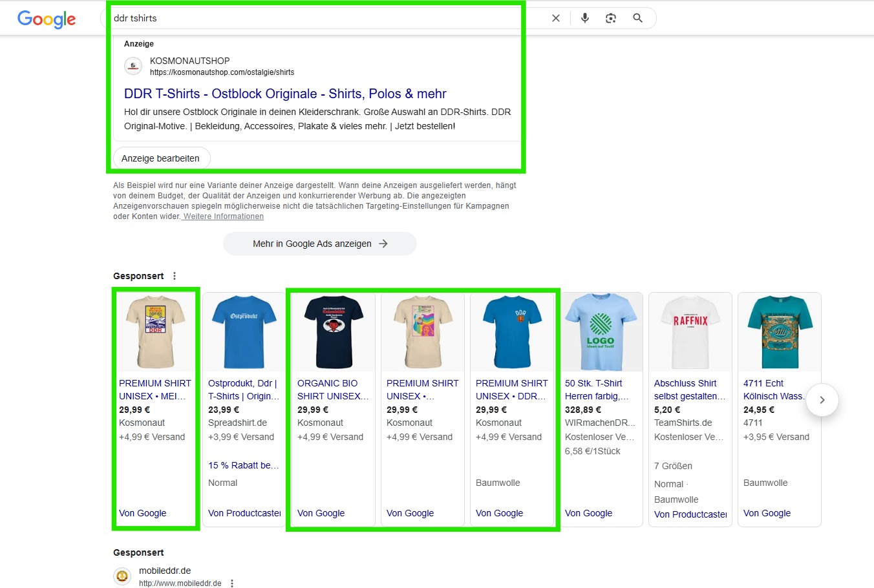
Task: Click the Anzeige label above KOSMONAUTSHOP
Action: (x=139, y=44)
